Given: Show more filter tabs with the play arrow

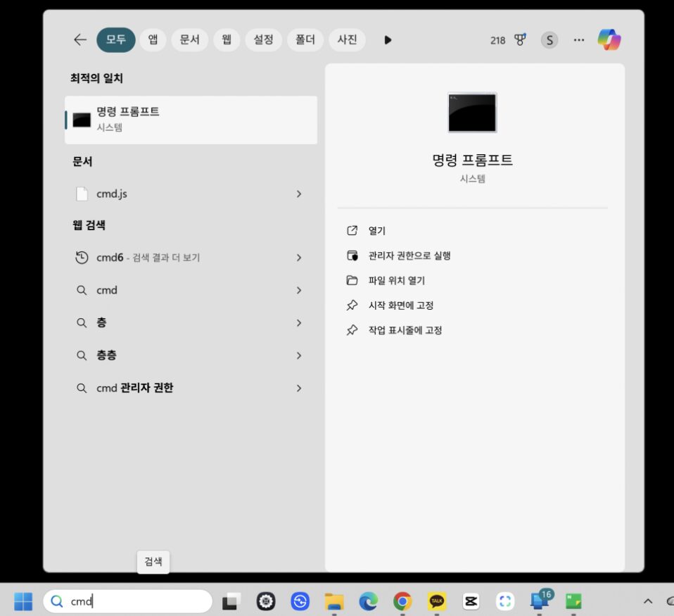Looking at the screenshot, I should point(388,40).
